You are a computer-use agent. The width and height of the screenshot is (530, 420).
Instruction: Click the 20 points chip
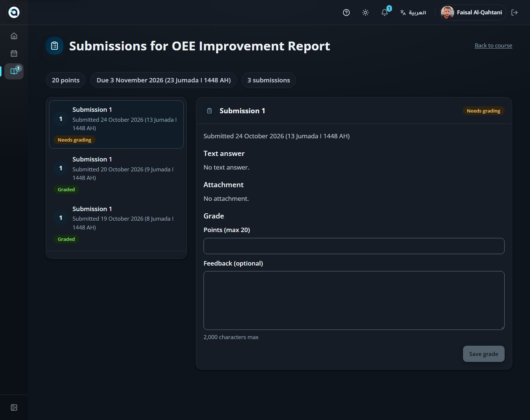[66, 80]
